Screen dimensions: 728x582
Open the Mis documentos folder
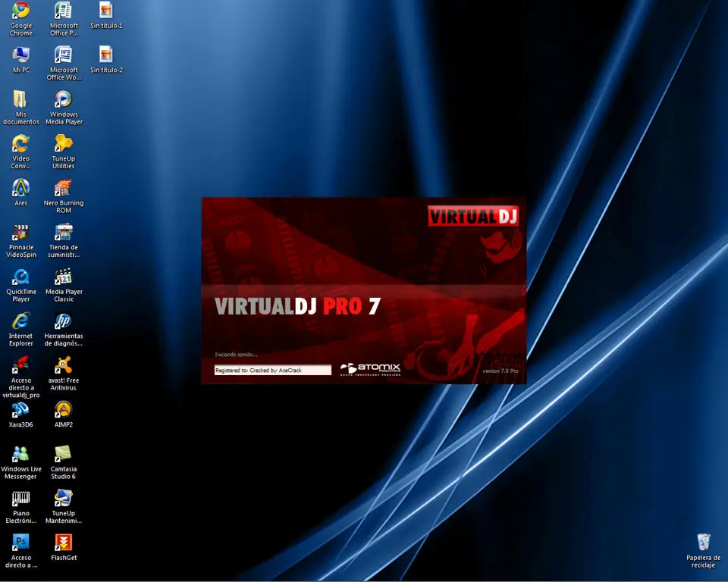(x=21, y=99)
